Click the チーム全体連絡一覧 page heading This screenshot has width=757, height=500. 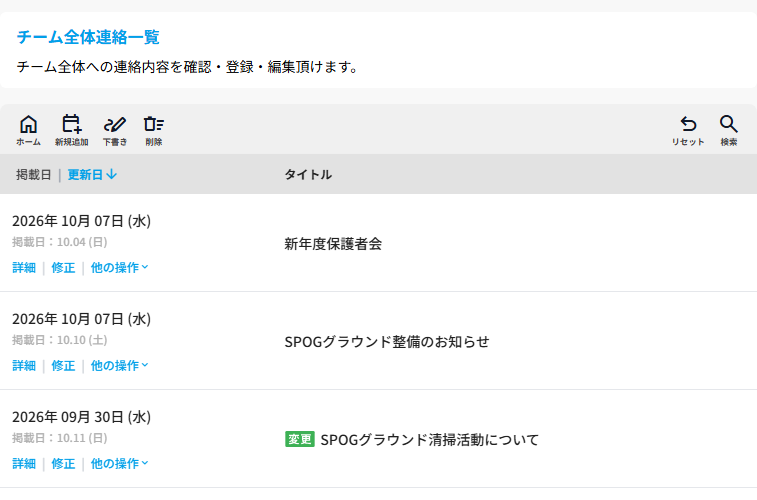pyautogui.click(x=88, y=37)
